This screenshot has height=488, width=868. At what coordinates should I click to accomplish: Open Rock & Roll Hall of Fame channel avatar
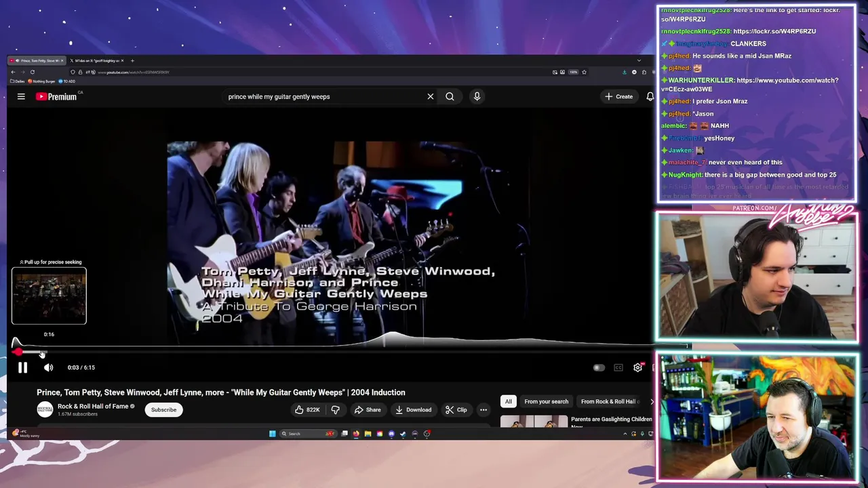tap(45, 409)
